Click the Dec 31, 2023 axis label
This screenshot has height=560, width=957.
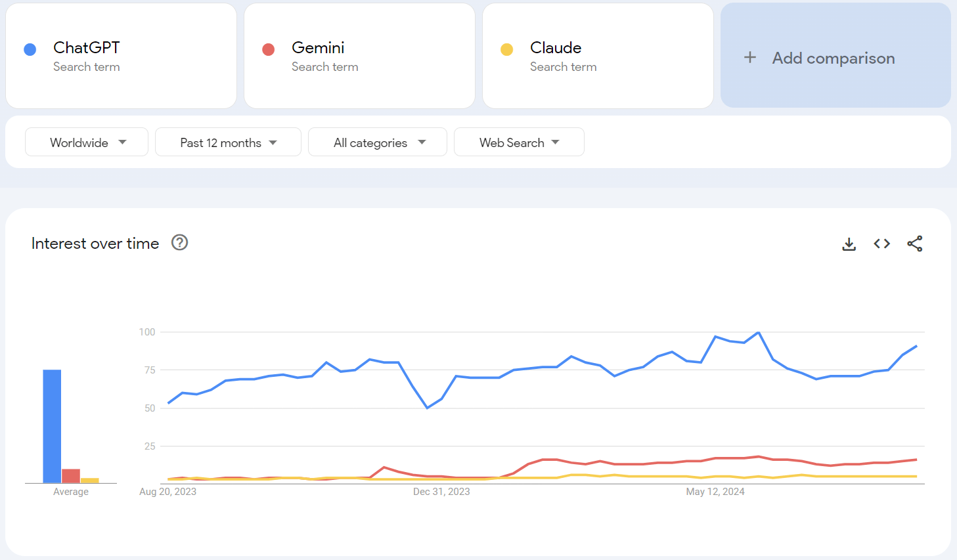coord(441,492)
